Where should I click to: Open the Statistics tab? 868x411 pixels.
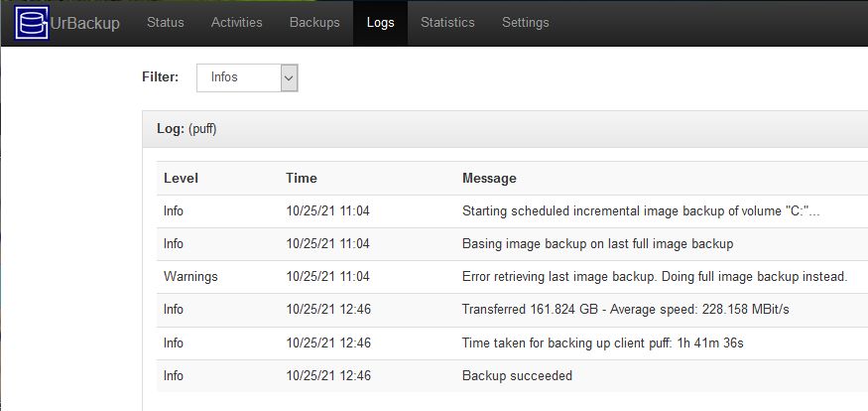447,23
